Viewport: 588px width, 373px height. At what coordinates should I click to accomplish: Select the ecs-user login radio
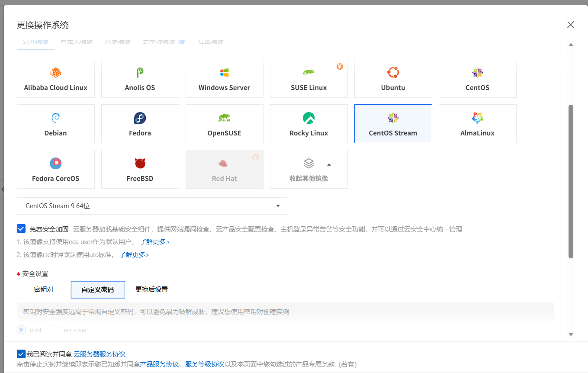(x=55, y=330)
